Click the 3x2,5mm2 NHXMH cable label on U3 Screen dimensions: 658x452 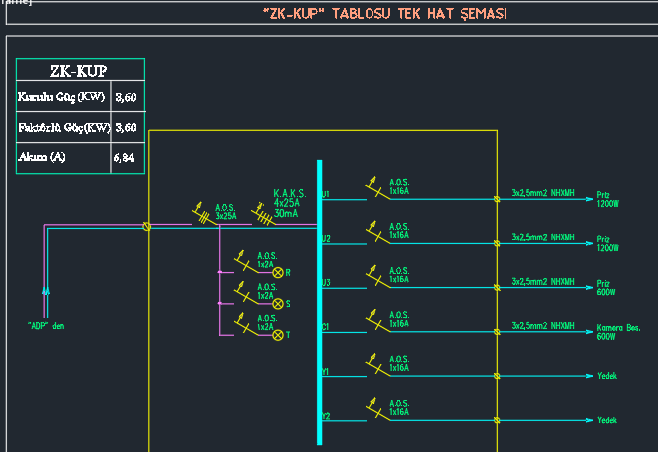[x=543, y=282]
